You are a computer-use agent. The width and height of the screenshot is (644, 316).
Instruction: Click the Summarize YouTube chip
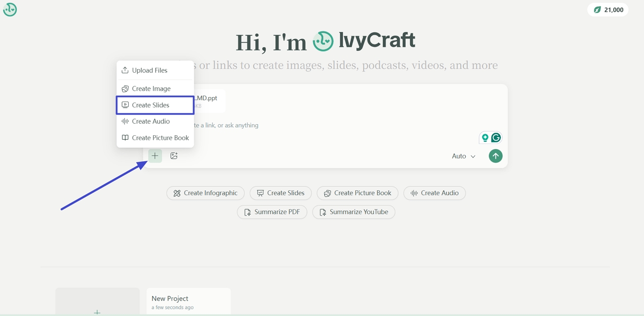tap(354, 212)
